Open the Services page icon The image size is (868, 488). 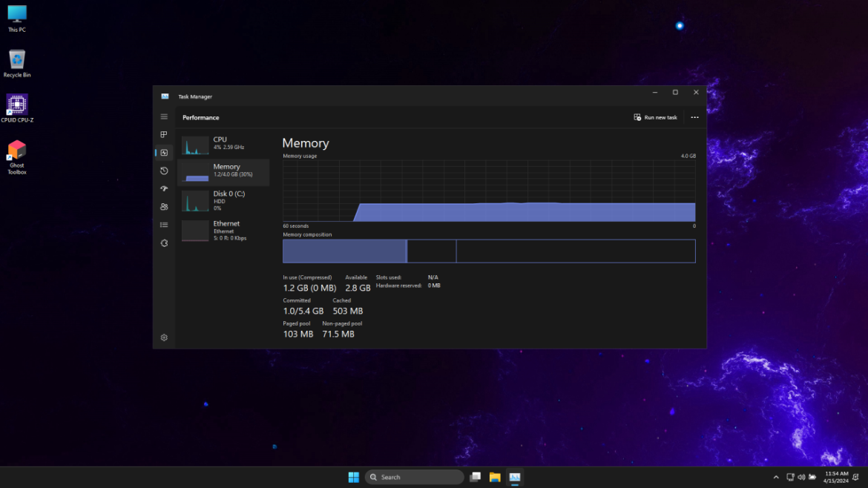click(164, 243)
